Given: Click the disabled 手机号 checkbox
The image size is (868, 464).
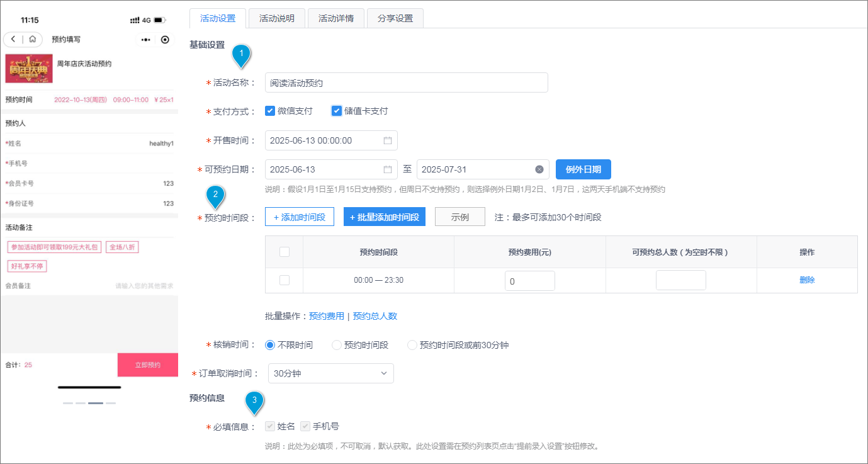Looking at the screenshot, I should (x=305, y=426).
